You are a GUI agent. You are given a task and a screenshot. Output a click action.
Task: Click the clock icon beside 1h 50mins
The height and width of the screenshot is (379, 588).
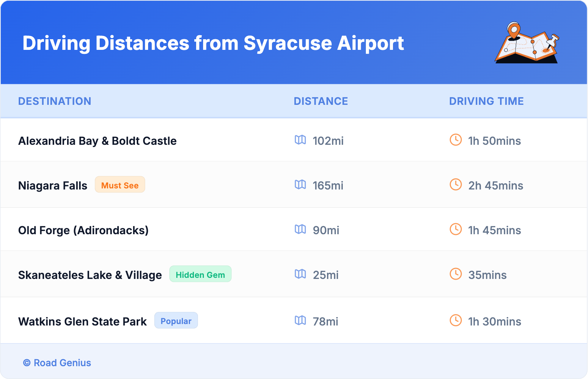click(456, 140)
